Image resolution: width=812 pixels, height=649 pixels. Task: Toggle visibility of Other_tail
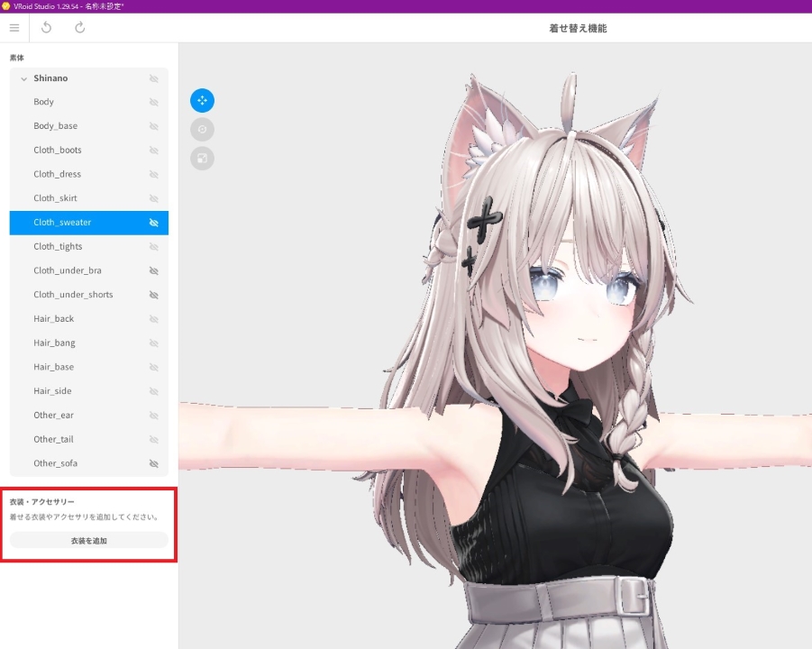coord(154,440)
